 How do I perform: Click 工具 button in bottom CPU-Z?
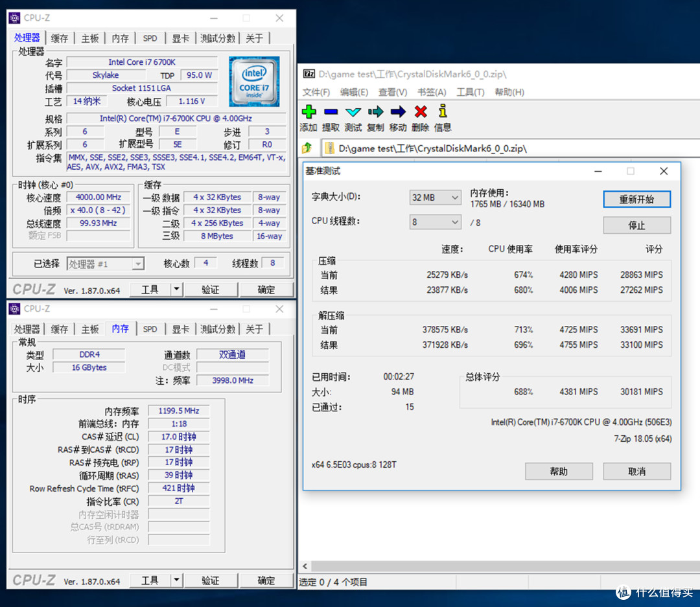150,580
